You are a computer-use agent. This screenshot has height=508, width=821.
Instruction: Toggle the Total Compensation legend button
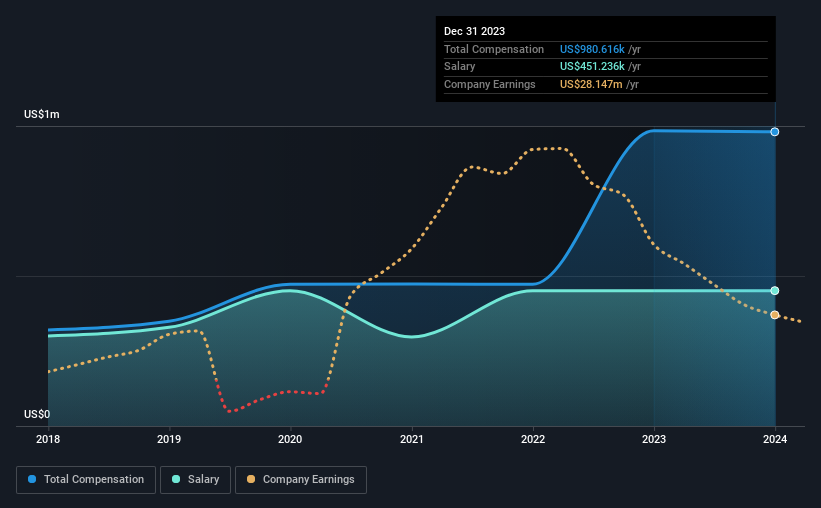coord(86,480)
